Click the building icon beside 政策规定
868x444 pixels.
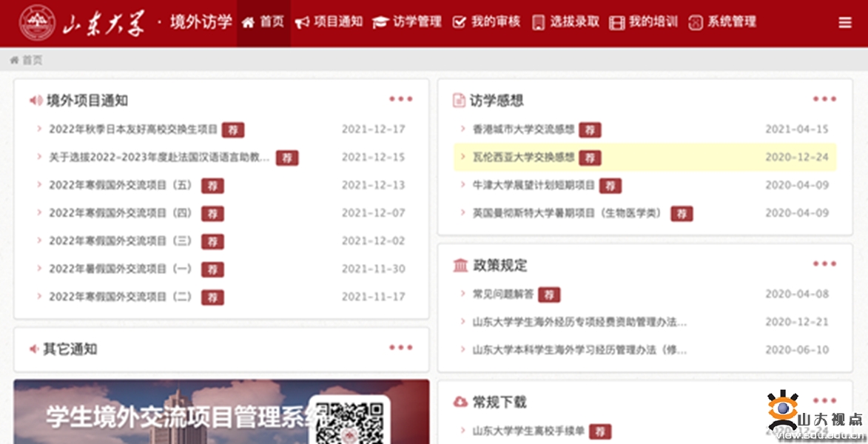[x=460, y=265]
